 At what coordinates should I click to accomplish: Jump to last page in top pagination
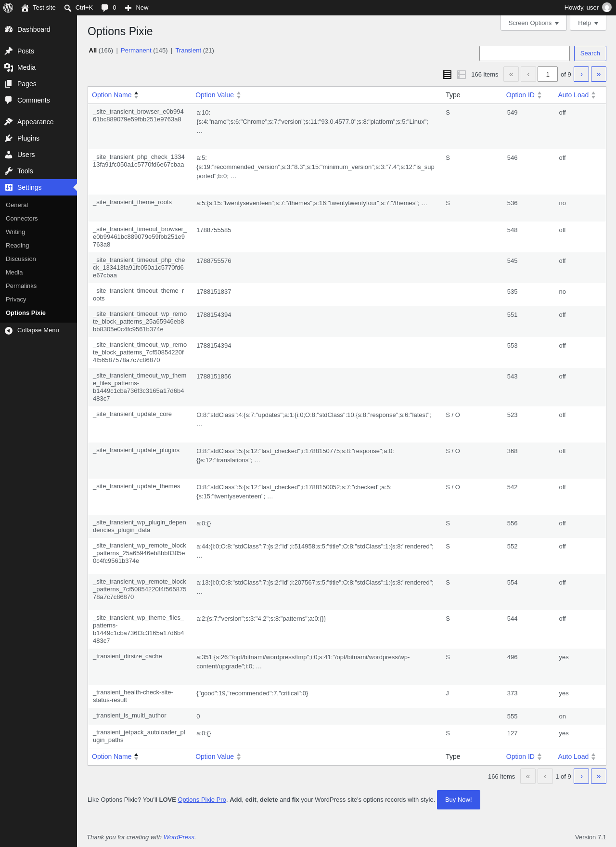click(599, 74)
